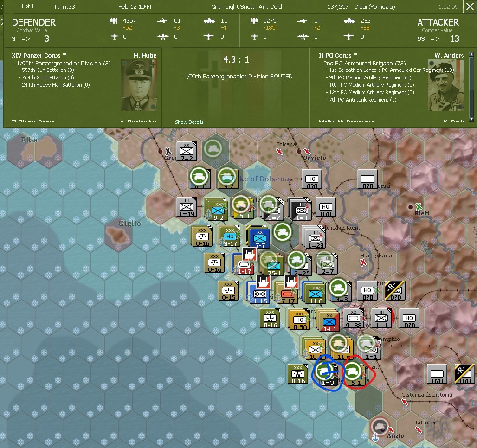
Task: Select the 11-0 division counter
Action: click(x=316, y=294)
